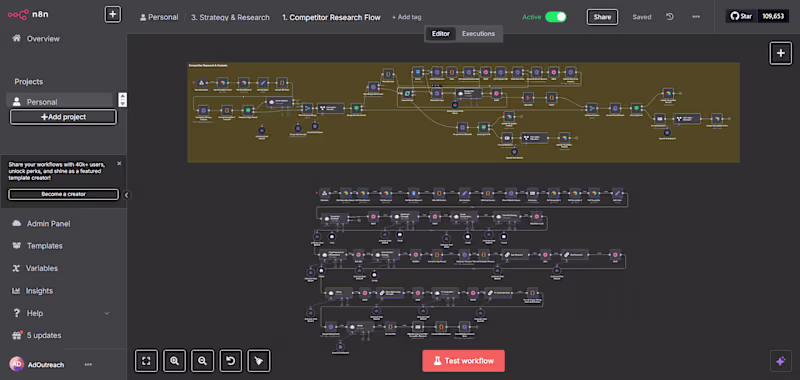800x380 pixels.
Task: Click the workflow title Competitor Research Flow
Action: click(x=331, y=17)
